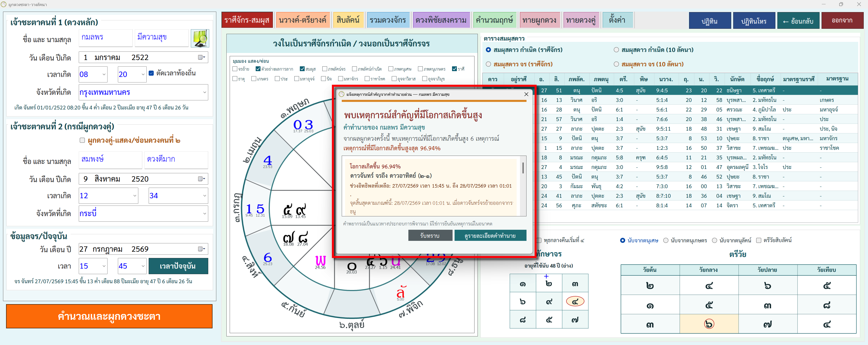Click person 2 first name field สมพงษ์
Screen dimensions: 868x345
coord(111,160)
